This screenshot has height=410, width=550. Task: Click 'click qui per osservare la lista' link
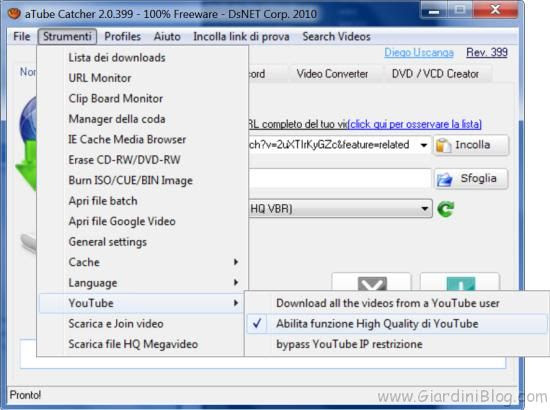click(415, 124)
